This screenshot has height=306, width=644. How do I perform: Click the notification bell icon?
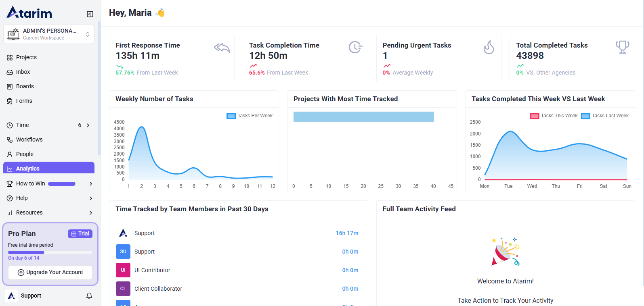(x=89, y=296)
